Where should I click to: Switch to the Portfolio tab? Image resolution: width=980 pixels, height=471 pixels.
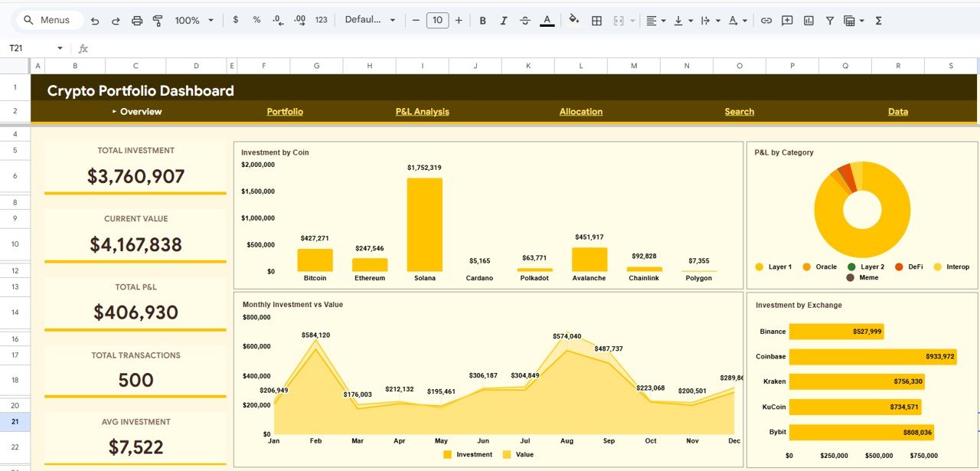[x=284, y=111]
